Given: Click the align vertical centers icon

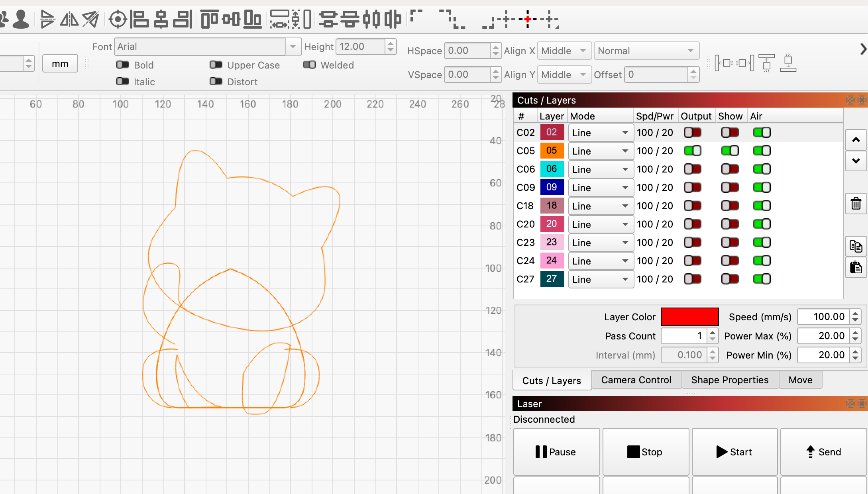Looking at the screenshot, I should [231, 19].
